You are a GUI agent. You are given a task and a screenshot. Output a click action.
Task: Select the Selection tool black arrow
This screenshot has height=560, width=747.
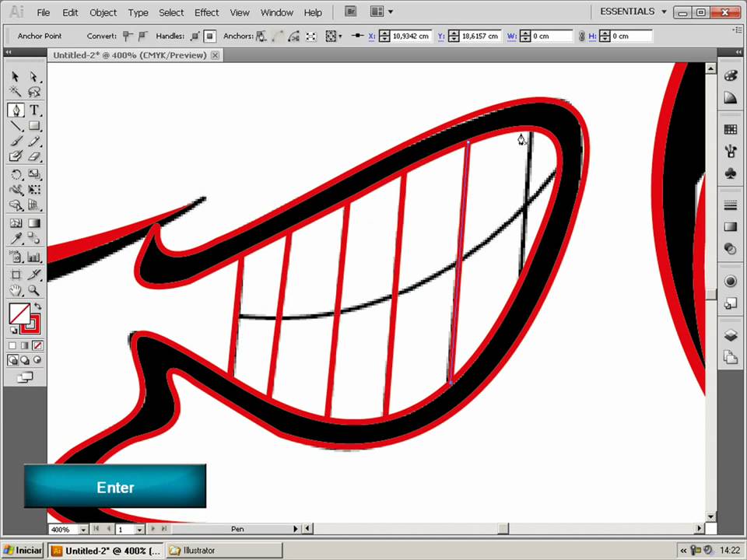16,77
